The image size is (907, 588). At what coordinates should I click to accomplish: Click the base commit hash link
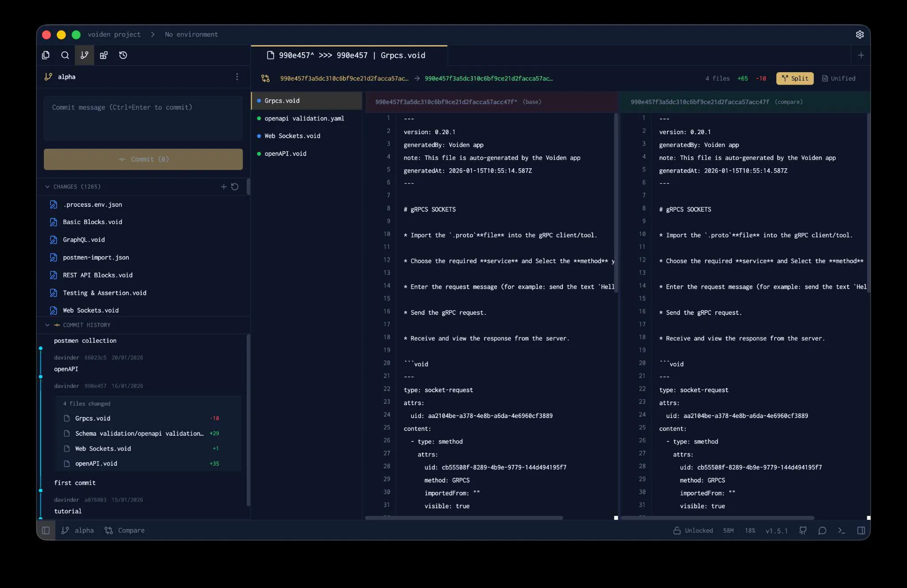pyautogui.click(x=344, y=78)
